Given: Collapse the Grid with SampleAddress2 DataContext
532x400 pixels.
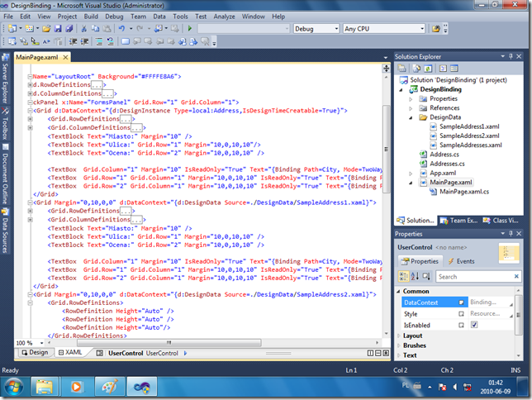Looking at the screenshot, I should (31, 294).
